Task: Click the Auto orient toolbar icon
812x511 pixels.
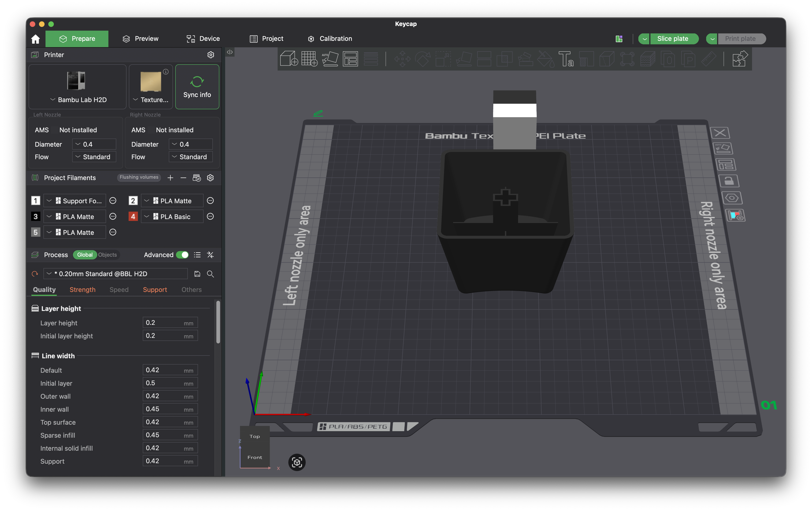Action: coord(330,59)
